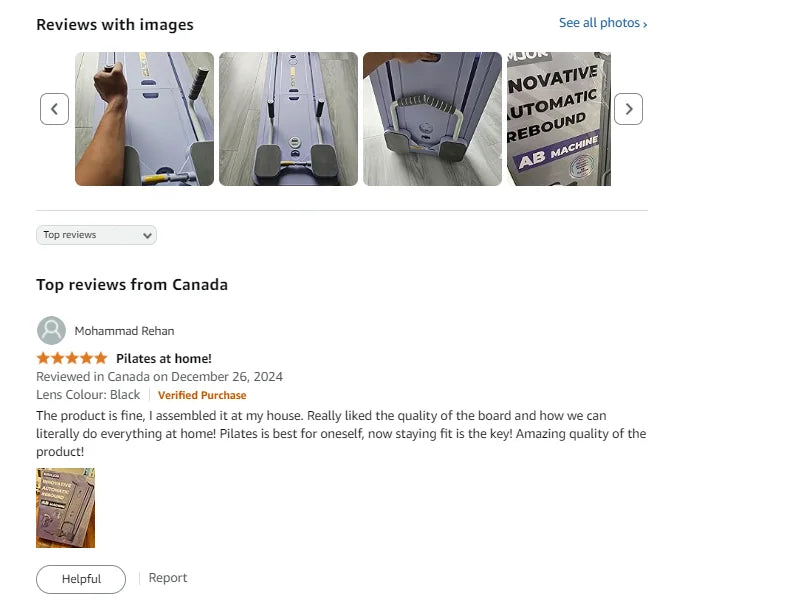Report the Mohammad Rehan review
Viewport: 799px width, 609px height.
[168, 578]
